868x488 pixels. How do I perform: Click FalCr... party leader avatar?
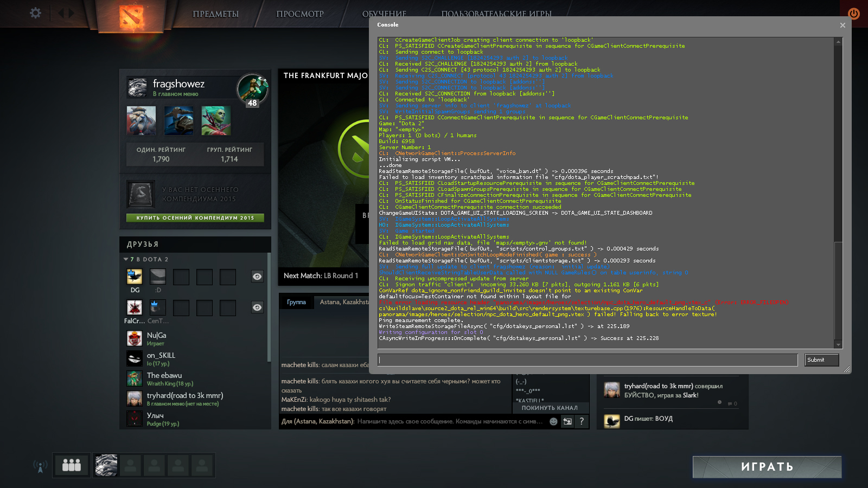(135, 308)
